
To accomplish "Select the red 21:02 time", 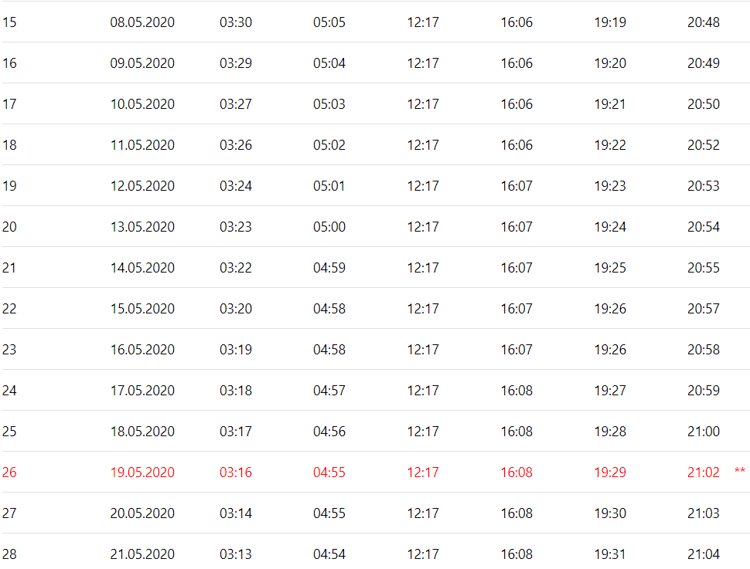I will 703,472.
